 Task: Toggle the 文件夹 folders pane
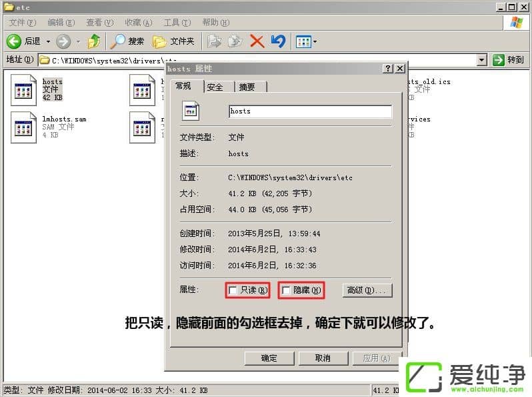(x=173, y=41)
